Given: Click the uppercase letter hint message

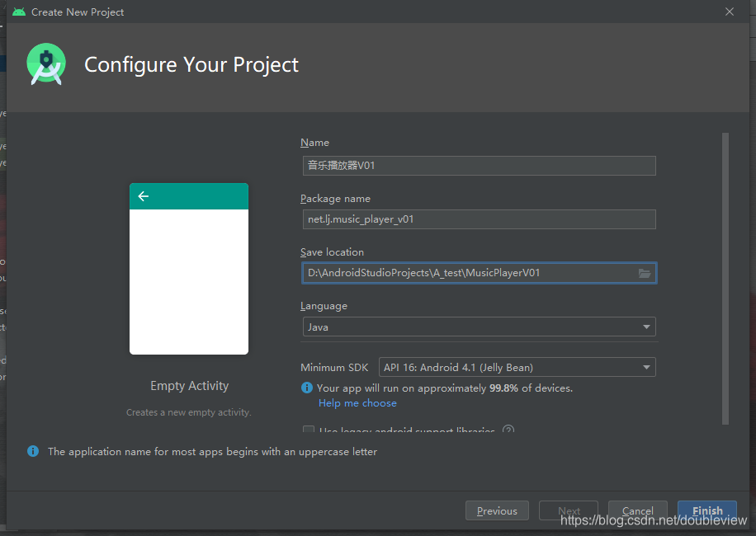Looking at the screenshot, I should 212,452.
